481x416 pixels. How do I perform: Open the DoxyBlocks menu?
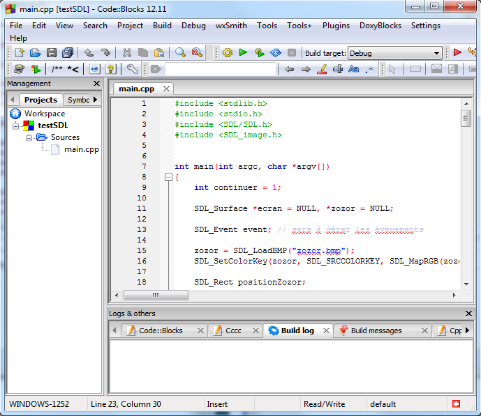[380, 26]
